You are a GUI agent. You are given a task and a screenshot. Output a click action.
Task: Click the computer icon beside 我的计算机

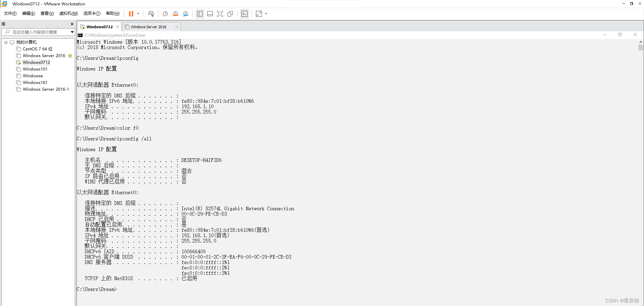tap(12, 42)
